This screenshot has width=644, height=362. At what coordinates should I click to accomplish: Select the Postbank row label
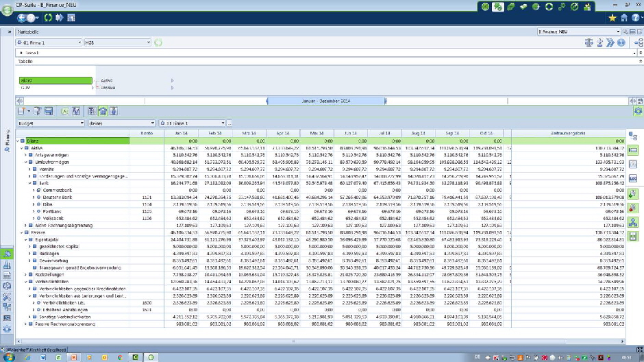[x=52, y=211]
